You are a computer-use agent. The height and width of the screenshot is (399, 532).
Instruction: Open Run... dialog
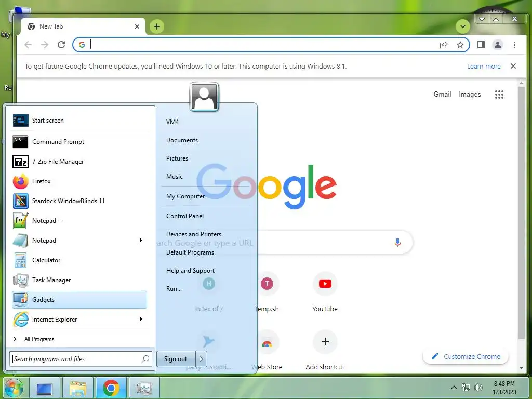[174, 289]
